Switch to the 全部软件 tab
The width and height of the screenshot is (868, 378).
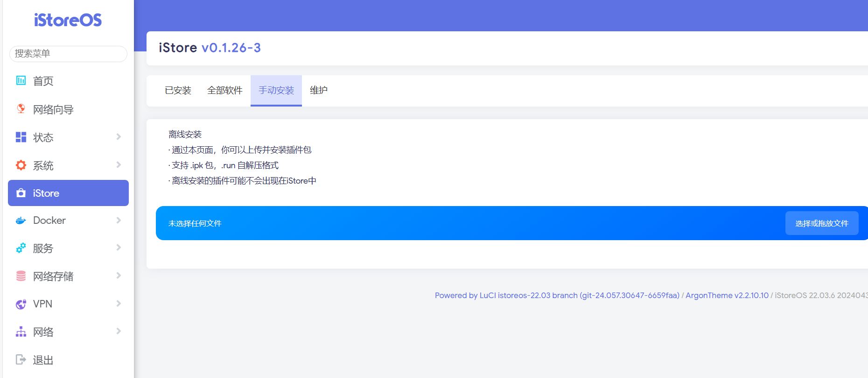[225, 90]
